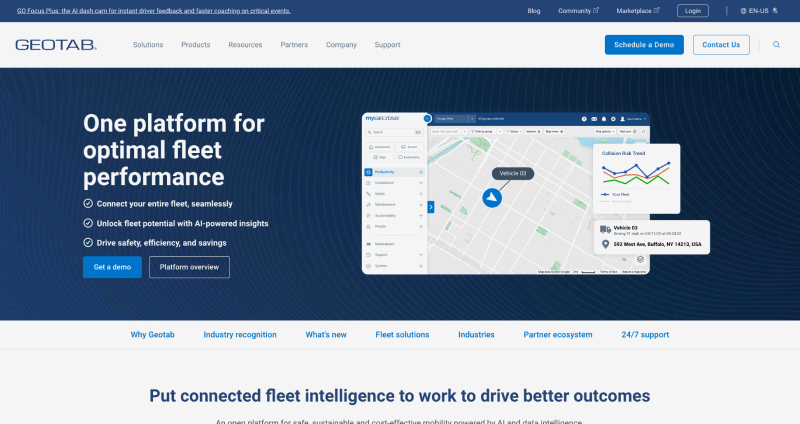Screen dimensions: 800x424
Task: Jump to the Industry recognition section
Action: pos(240,335)
